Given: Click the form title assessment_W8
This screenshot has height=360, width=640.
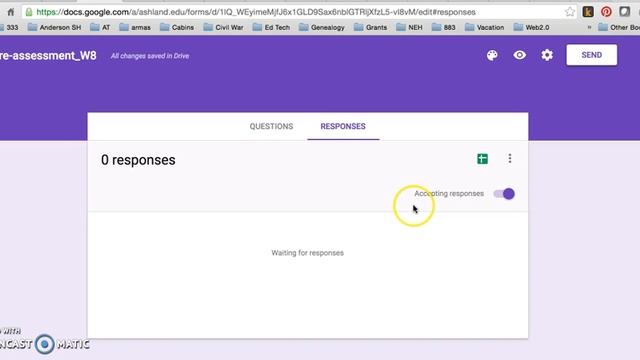Looking at the screenshot, I should pos(48,56).
